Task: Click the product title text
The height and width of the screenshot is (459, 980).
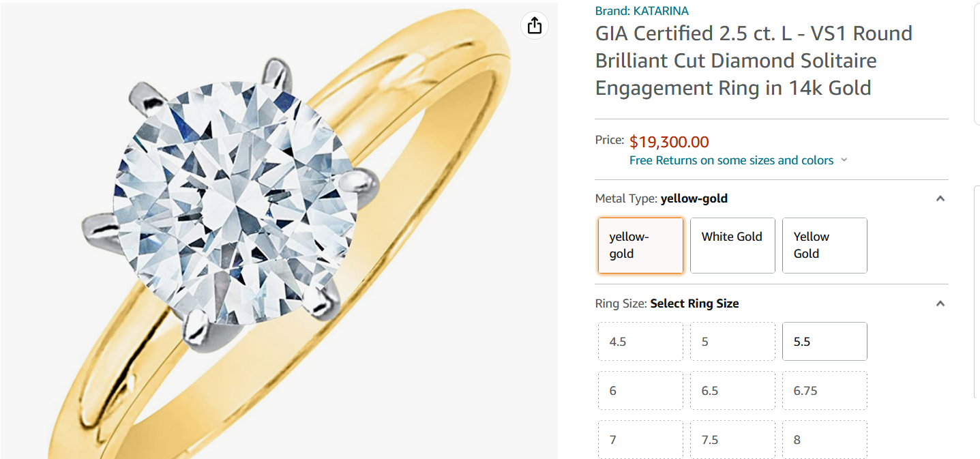Action: click(x=753, y=61)
